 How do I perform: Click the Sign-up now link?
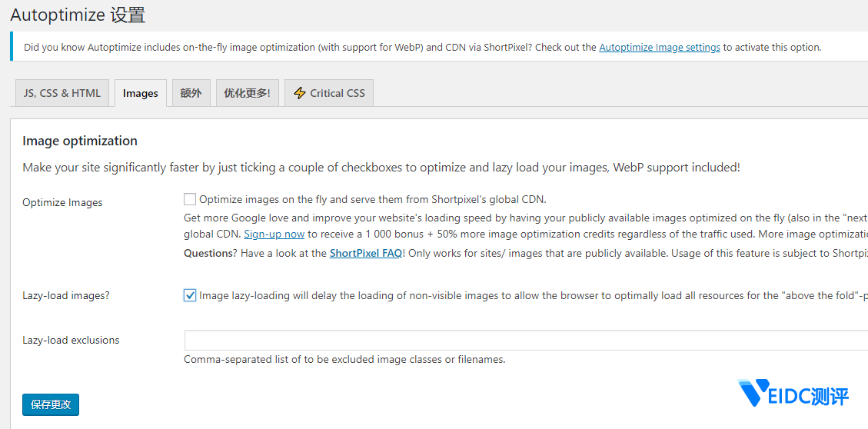coord(274,234)
